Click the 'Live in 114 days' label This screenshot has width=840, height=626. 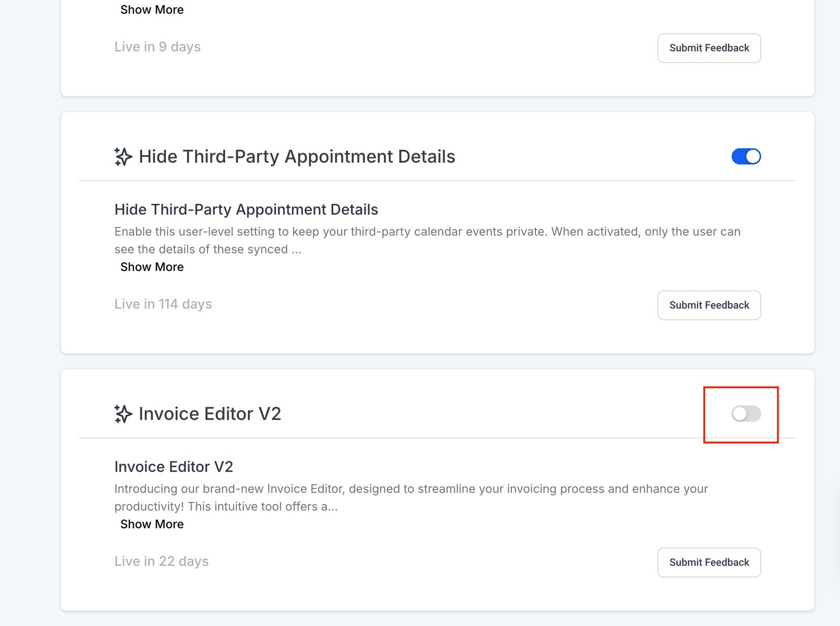tap(163, 304)
